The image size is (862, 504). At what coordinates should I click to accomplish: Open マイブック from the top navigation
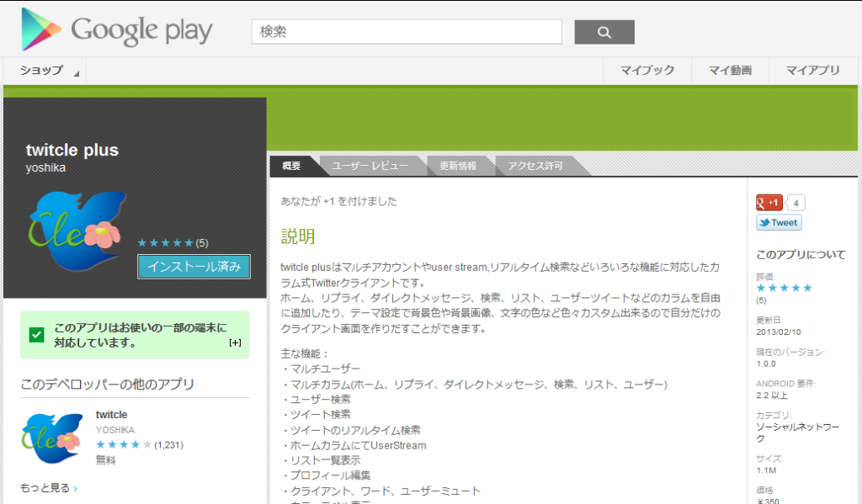click(647, 71)
